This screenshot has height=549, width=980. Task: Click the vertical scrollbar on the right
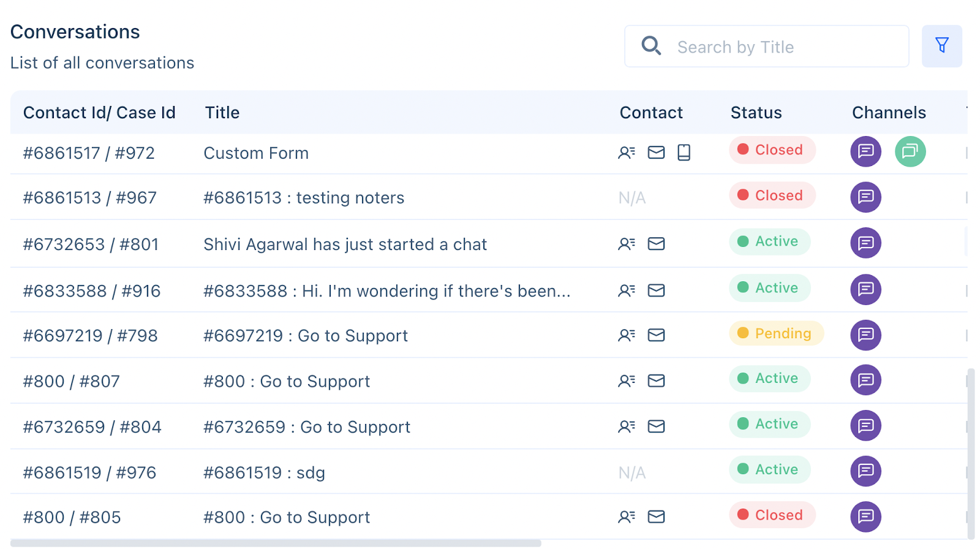(x=970, y=453)
